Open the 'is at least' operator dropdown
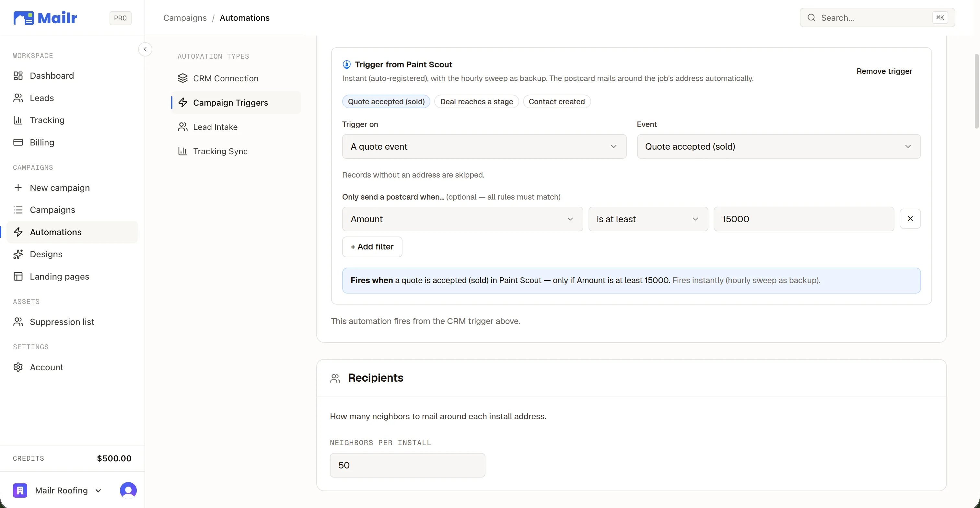The width and height of the screenshot is (980, 508). (648, 219)
